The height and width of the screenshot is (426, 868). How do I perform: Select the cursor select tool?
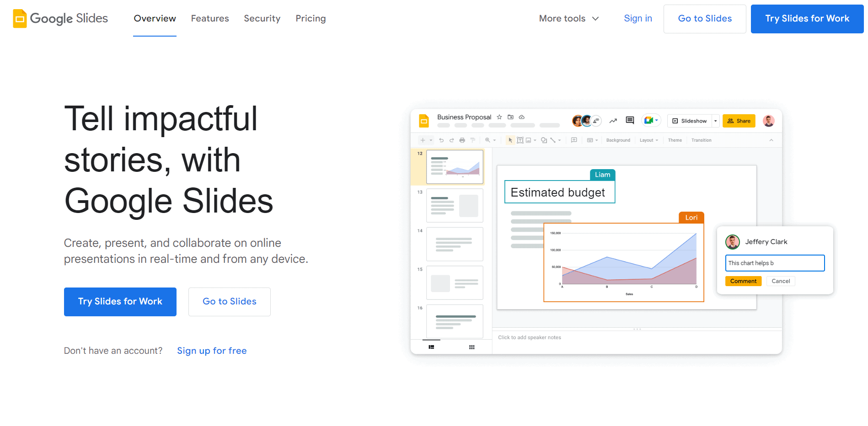(510, 140)
